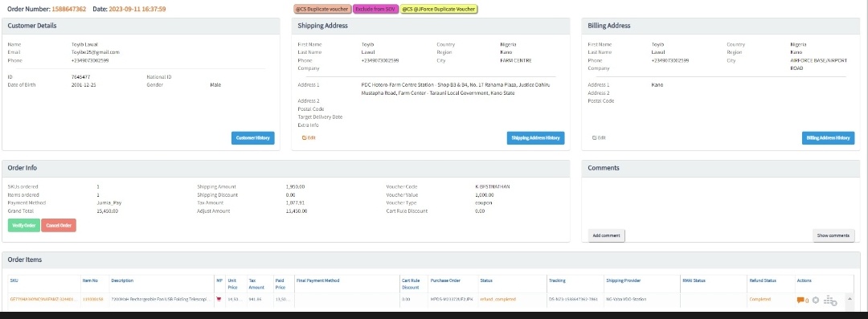Click the Item No column header

[90, 280]
